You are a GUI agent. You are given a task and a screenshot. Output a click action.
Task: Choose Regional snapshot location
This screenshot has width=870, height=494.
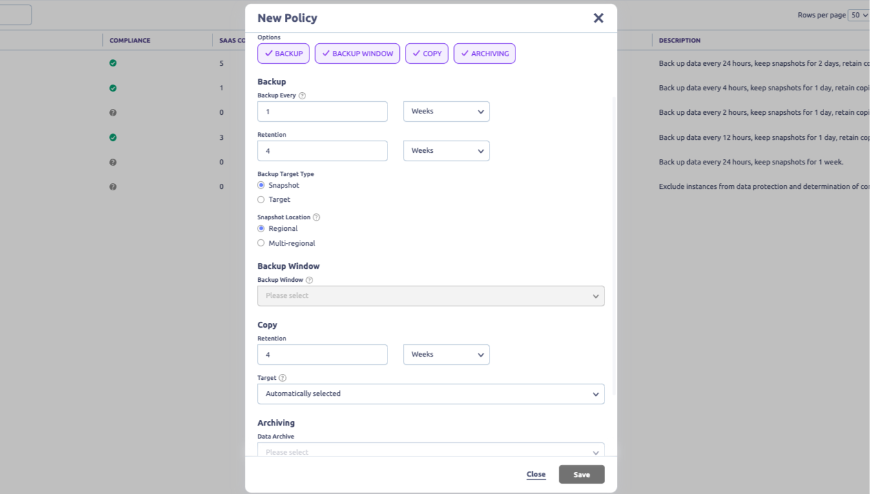tap(262, 228)
